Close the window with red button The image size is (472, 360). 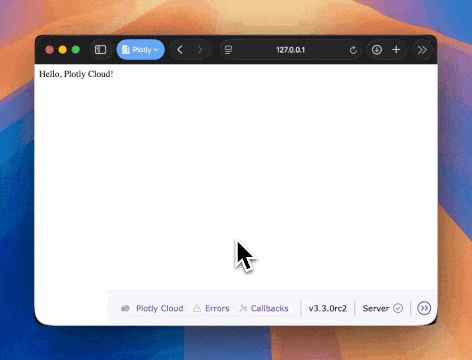[49, 50]
